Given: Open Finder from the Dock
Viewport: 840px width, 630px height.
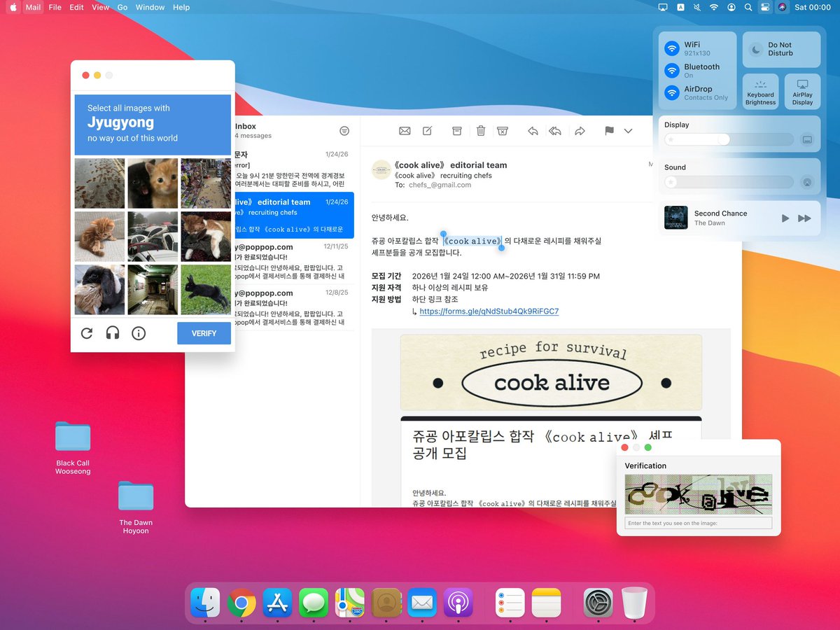Looking at the screenshot, I should (205, 602).
